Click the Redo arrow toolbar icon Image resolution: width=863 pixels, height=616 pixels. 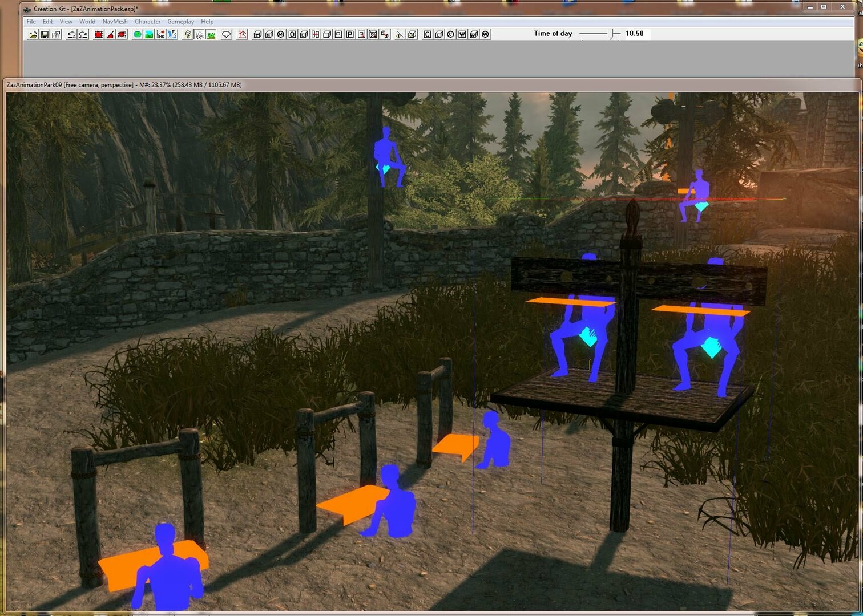83,34
